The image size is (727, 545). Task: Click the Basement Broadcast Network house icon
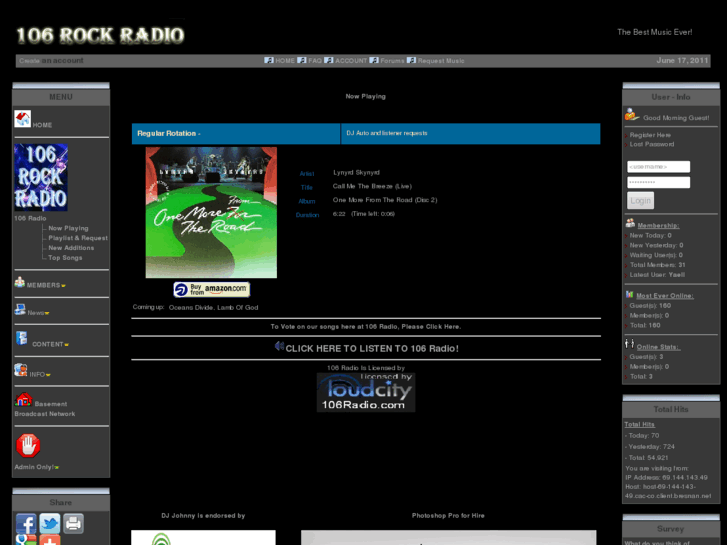(x=23, y=400)
